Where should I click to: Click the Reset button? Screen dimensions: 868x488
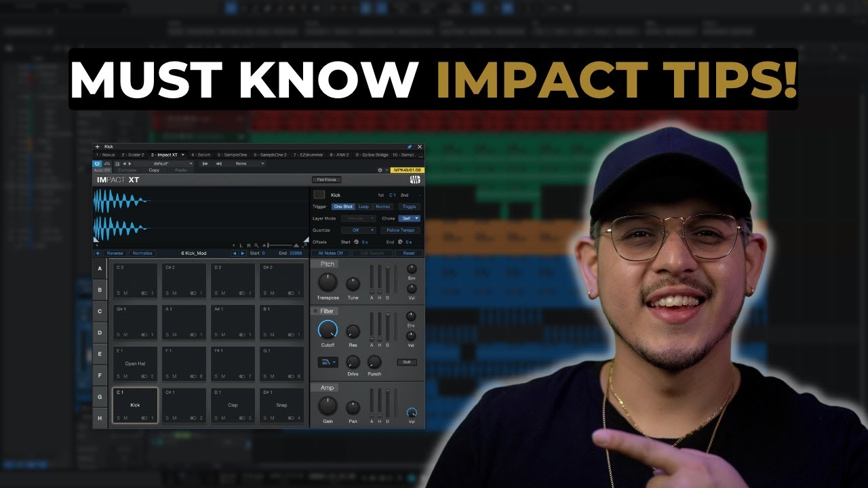[x=409, y=253]
